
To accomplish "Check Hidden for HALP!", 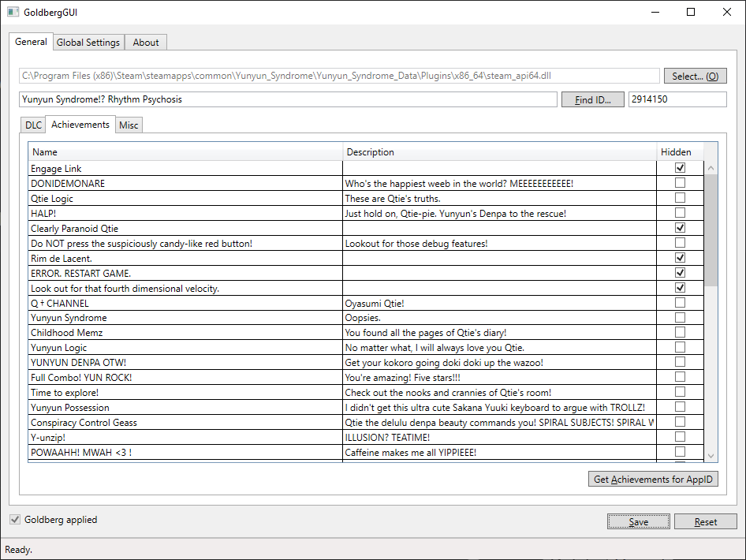I will (x=681, y=213).
